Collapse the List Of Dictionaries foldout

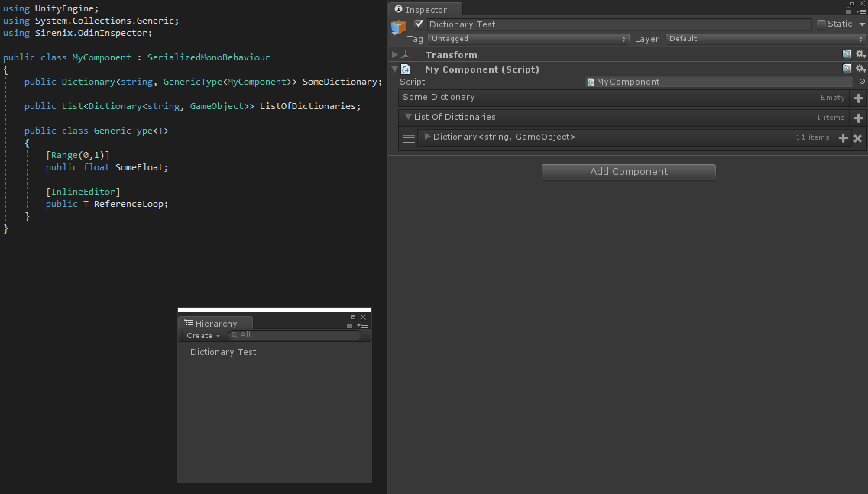pos(408,117)
